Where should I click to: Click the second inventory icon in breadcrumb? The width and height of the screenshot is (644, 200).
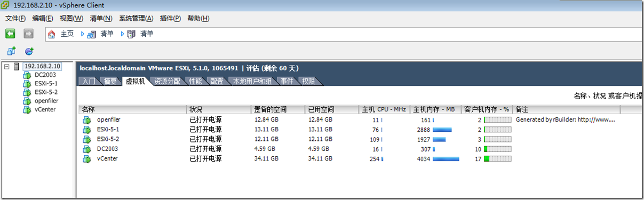[x=131, y=34]
